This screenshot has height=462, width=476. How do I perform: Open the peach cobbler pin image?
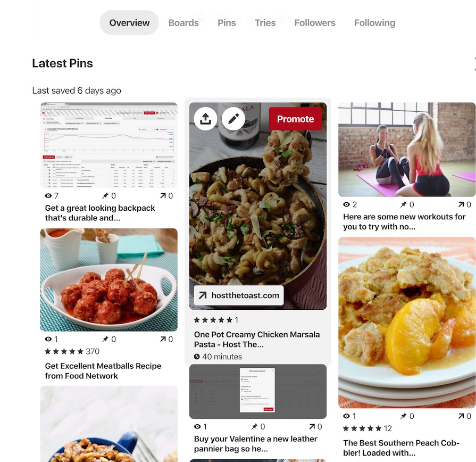coord(407,323)
